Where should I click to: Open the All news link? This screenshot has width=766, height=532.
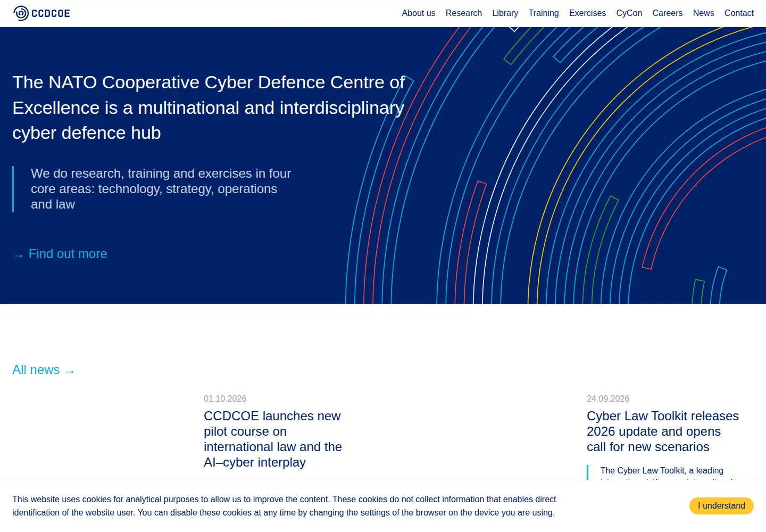click(x=44, y=370)
